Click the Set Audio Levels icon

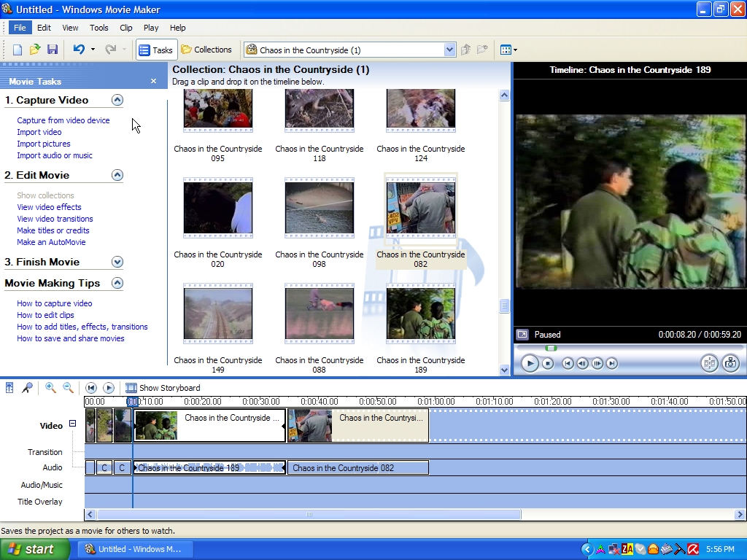point(9,388)
